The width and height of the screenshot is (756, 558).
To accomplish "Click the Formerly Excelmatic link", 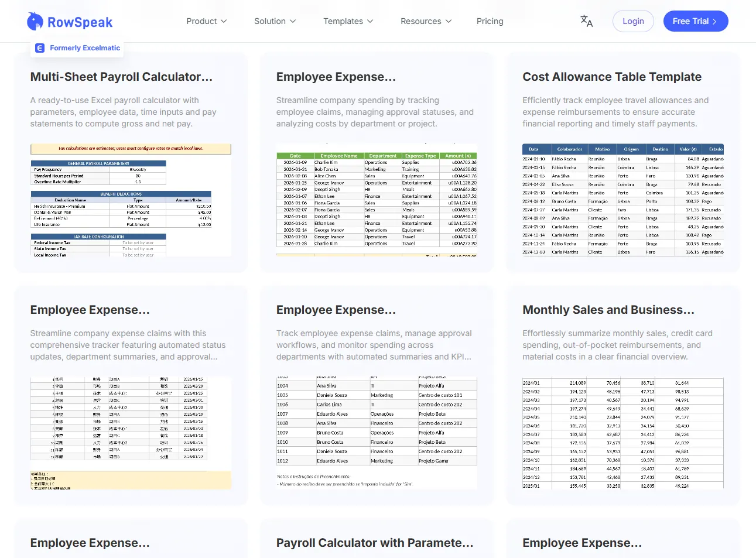I will click(x=85, y=48).
